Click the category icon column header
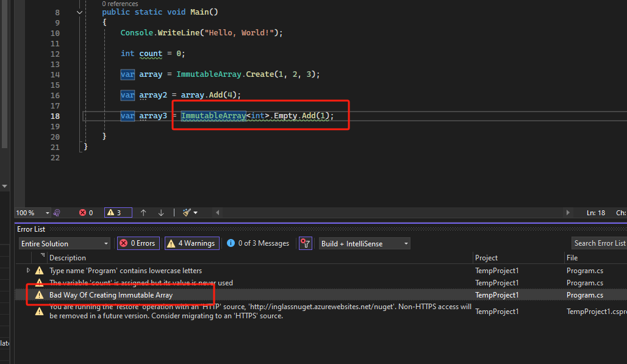This screenshot has width=627, height=364. coord(42,255)
